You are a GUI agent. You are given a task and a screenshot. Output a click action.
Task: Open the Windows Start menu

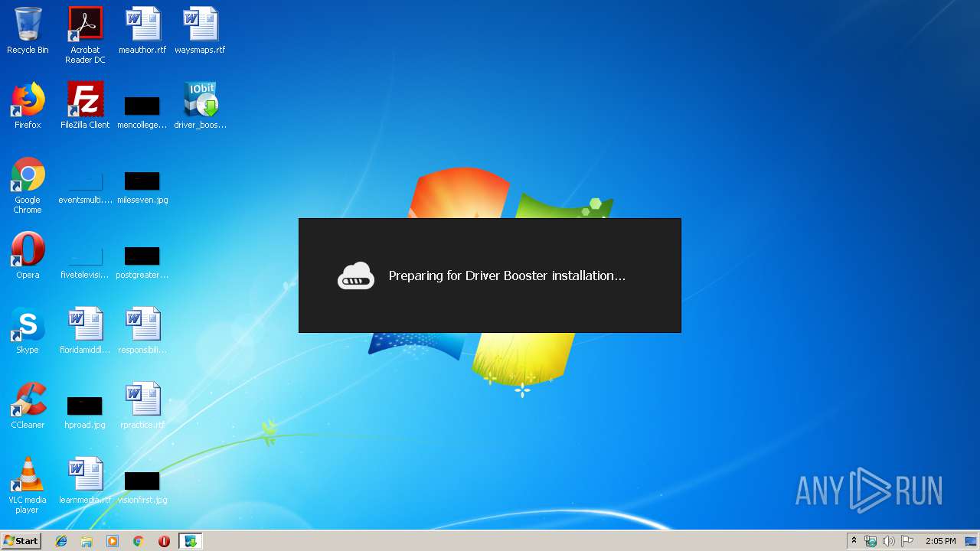click(x=21, y=541)
